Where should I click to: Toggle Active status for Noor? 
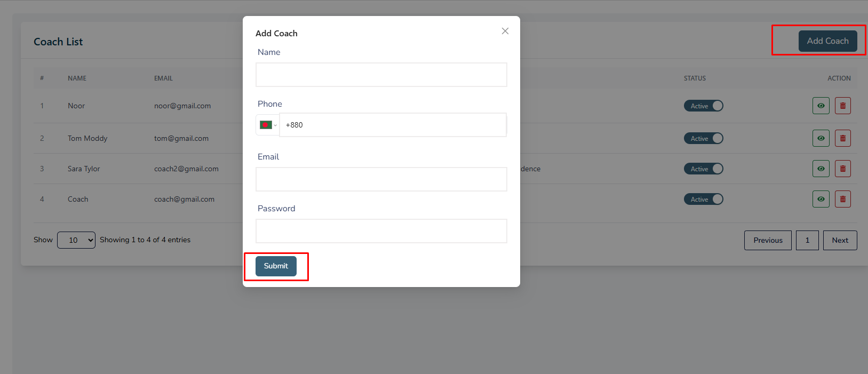[704, 106]
